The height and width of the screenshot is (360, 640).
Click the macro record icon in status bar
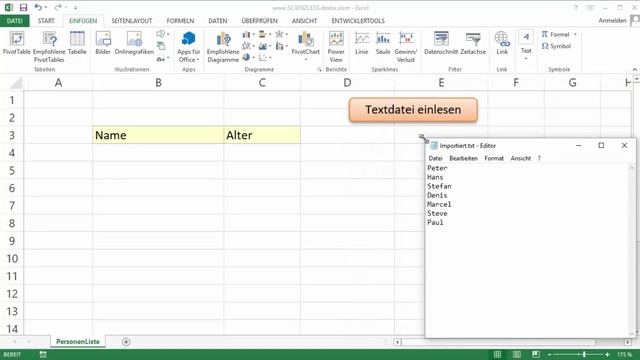pyautogui.click(x=43, y=355)
